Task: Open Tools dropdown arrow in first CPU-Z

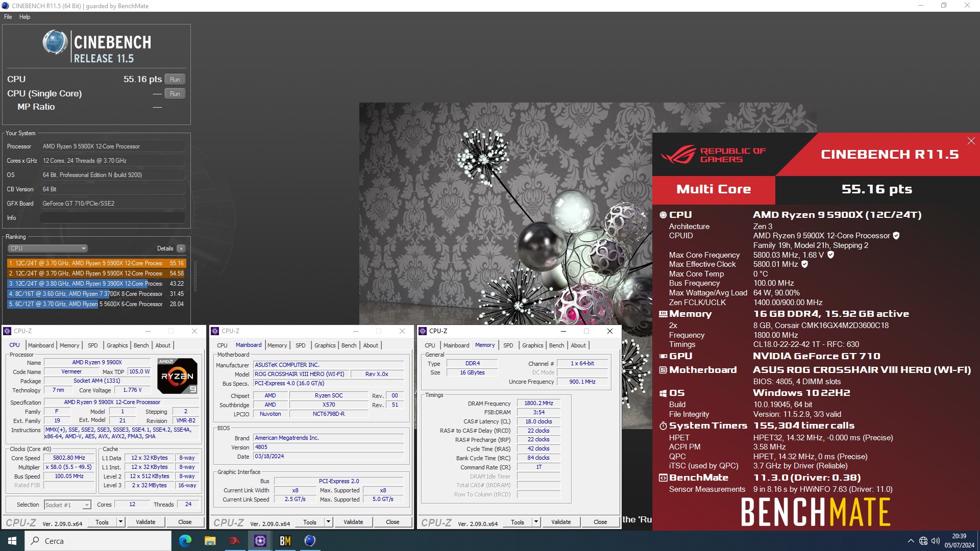Action: coord(121,522)
